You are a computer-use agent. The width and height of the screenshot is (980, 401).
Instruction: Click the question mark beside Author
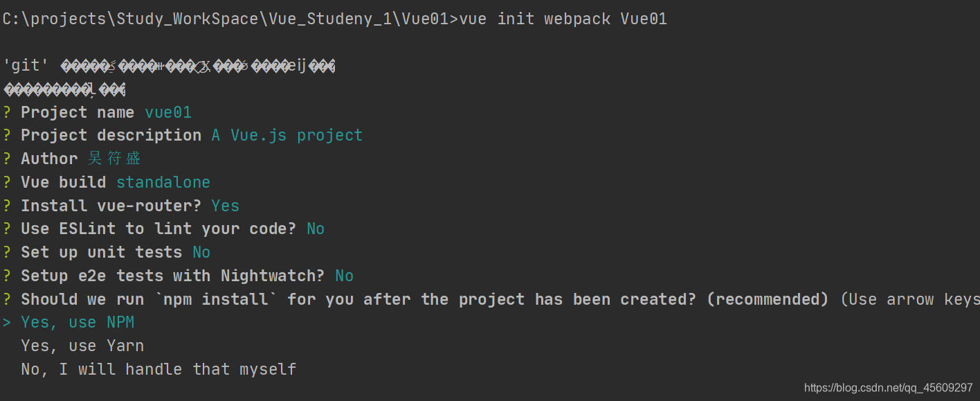pyautogui.click(x=7, y=159)
